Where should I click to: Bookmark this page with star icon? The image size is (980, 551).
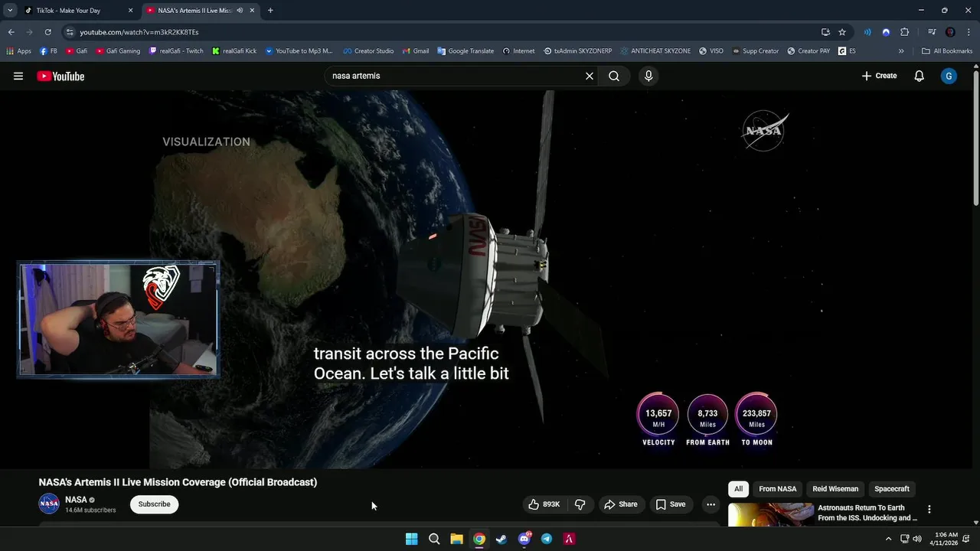(842, 32)
